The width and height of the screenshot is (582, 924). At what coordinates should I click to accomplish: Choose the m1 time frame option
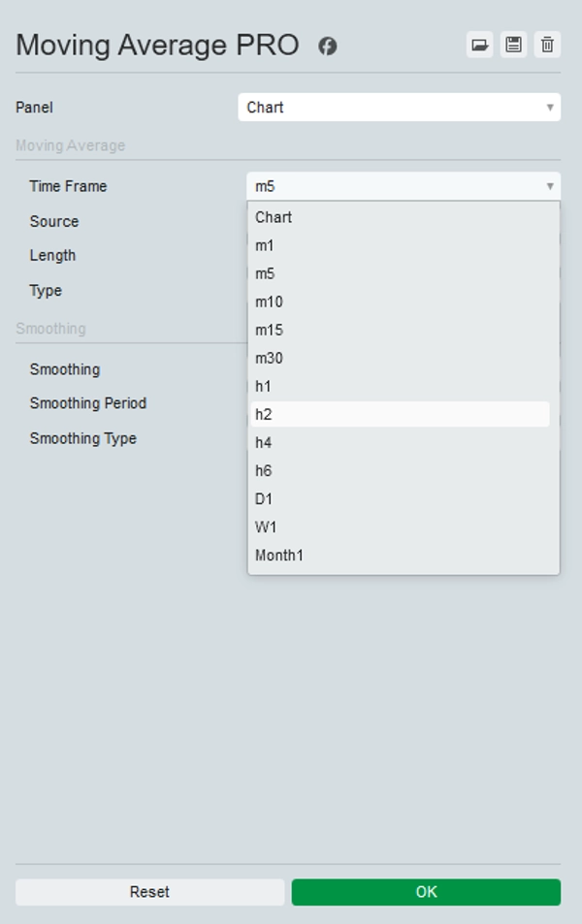[x=265, y=245]
